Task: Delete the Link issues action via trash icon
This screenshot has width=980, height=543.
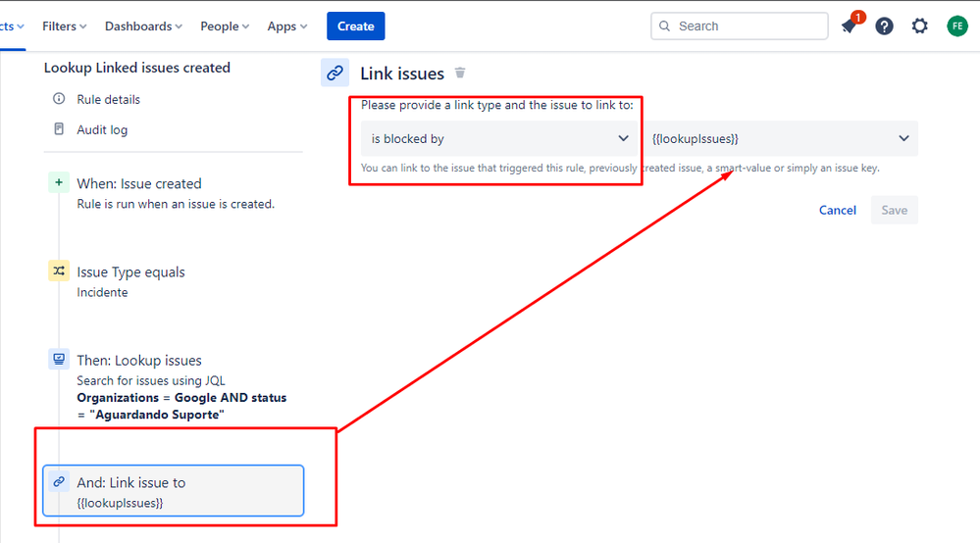Action: coord(460,74)
